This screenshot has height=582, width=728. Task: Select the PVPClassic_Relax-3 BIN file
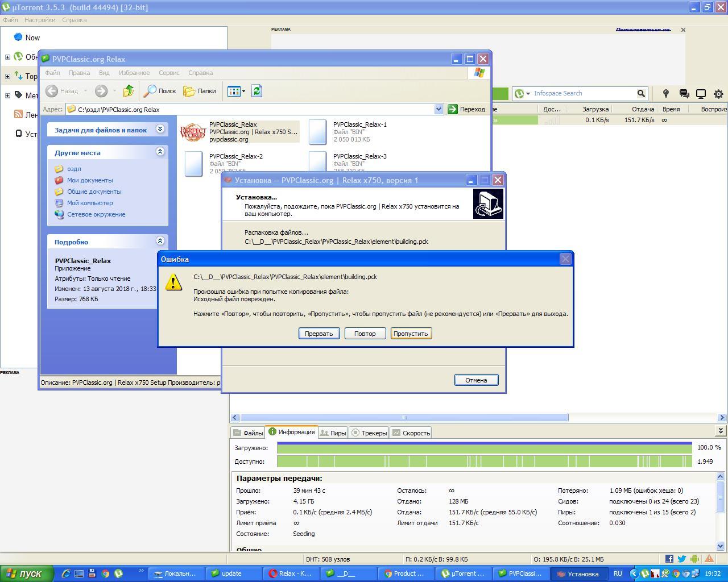[348, 163]
